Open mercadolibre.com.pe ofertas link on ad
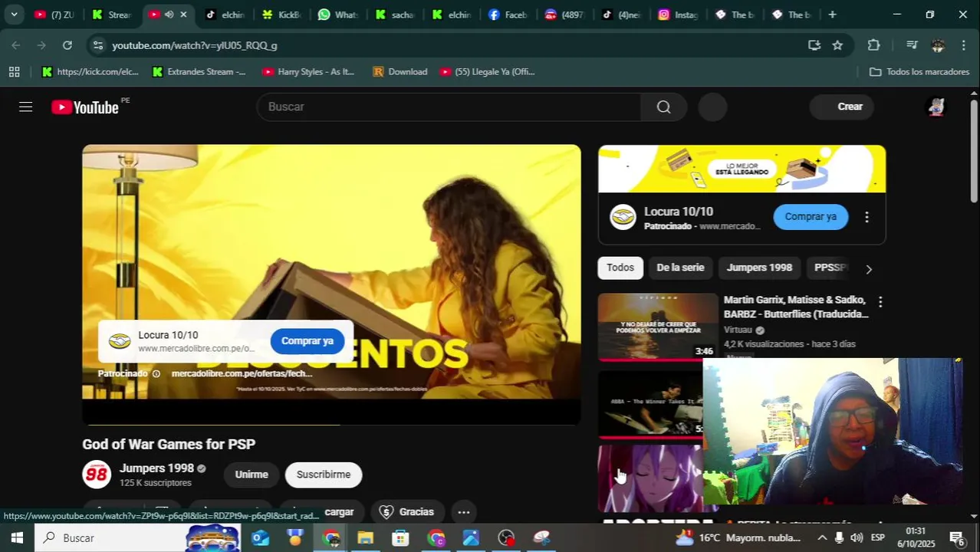This screenshot has width=980, height=552. [242, 373]
